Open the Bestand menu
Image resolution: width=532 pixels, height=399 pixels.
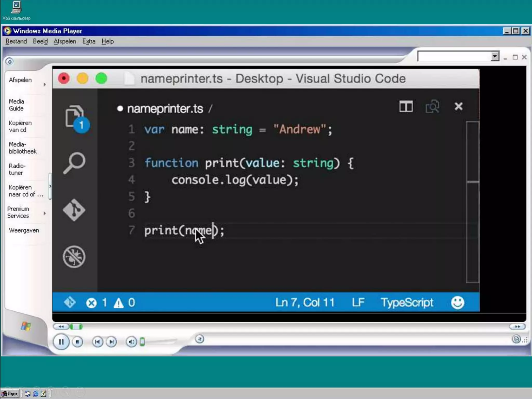[16, 41]
